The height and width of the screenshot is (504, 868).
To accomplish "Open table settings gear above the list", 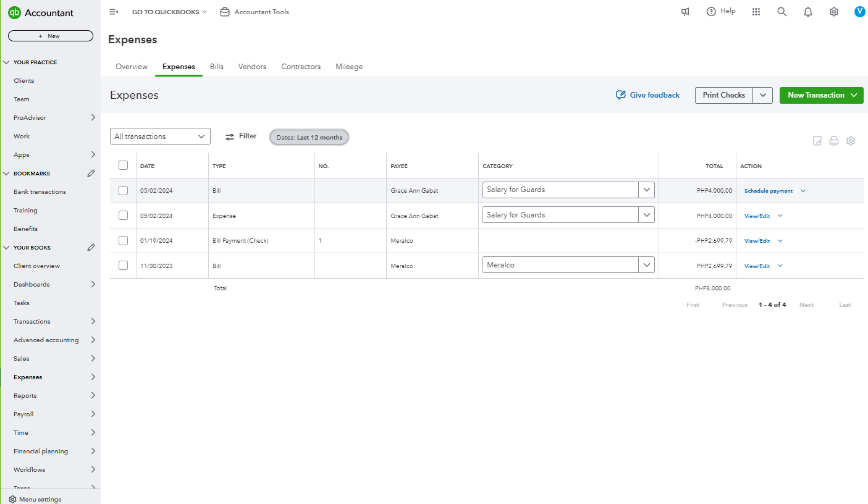I will point(851,141).
